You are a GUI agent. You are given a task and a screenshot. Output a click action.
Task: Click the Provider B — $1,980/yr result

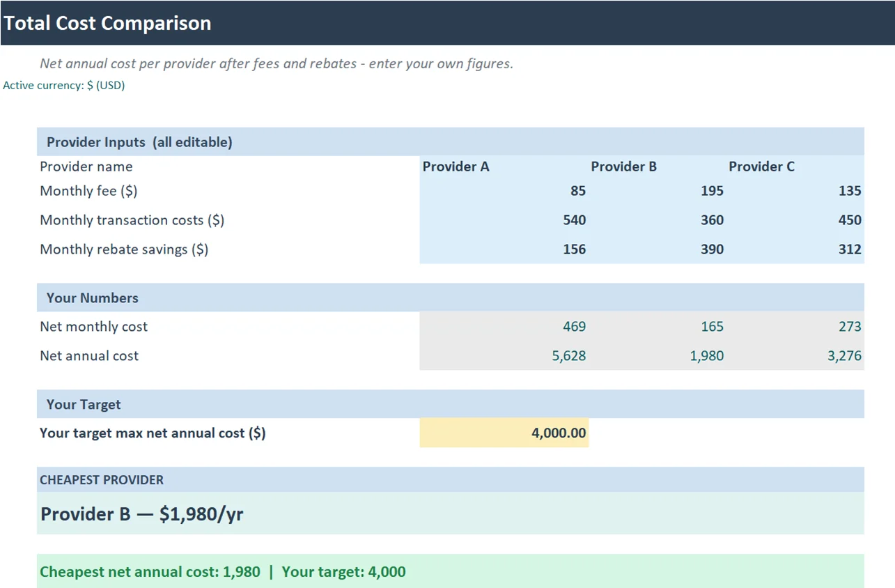tap(142, 514)
